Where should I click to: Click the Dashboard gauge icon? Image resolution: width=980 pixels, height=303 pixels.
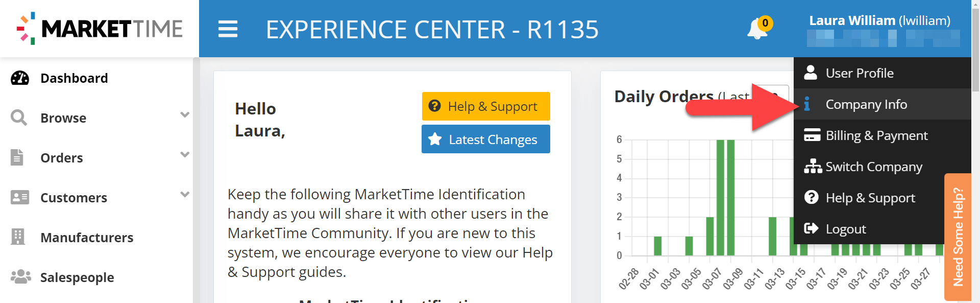pyautogui.click(x=20, y=78)
